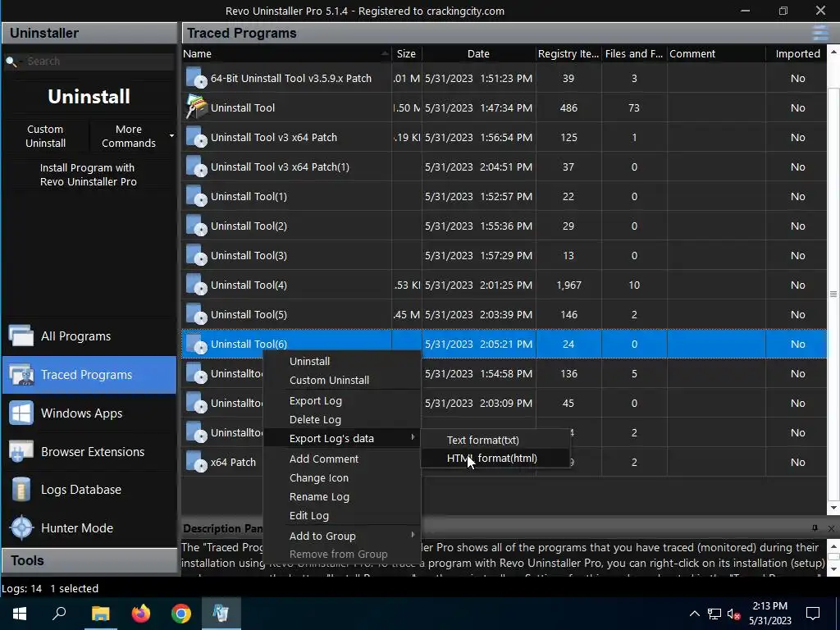Screen dimensions: 840x630
Task: Click the date cell showing 1:54:58 PM
Action: coord(478,373)
